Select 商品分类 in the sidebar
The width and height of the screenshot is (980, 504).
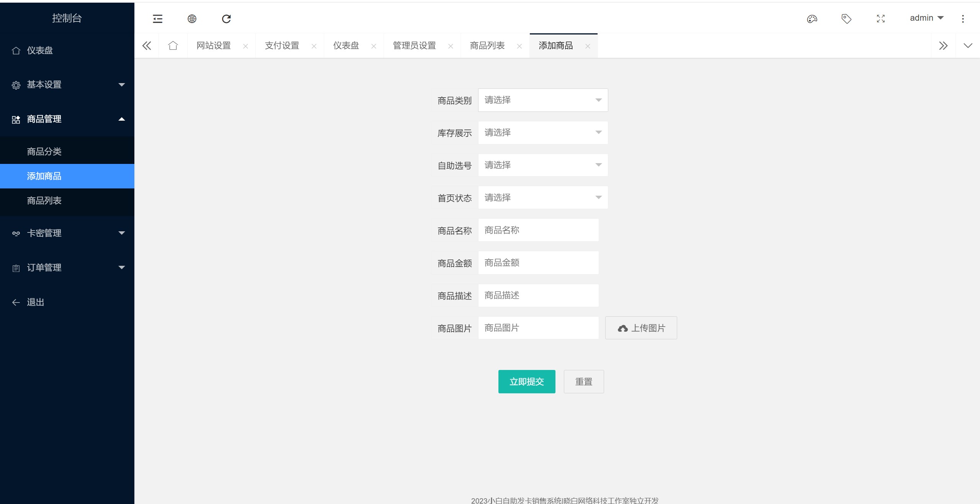point(44,152)
